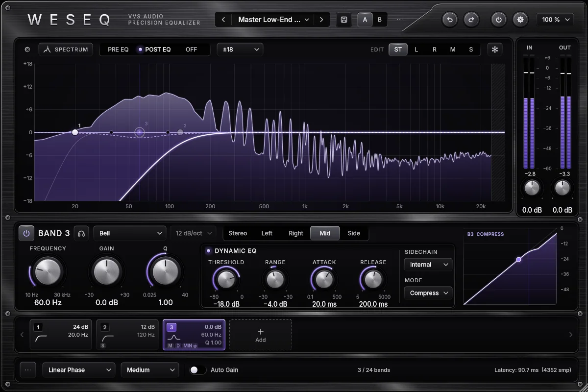588x392 pixels.
Task: Select band 3 node on EQ graph
Action: 140,132
